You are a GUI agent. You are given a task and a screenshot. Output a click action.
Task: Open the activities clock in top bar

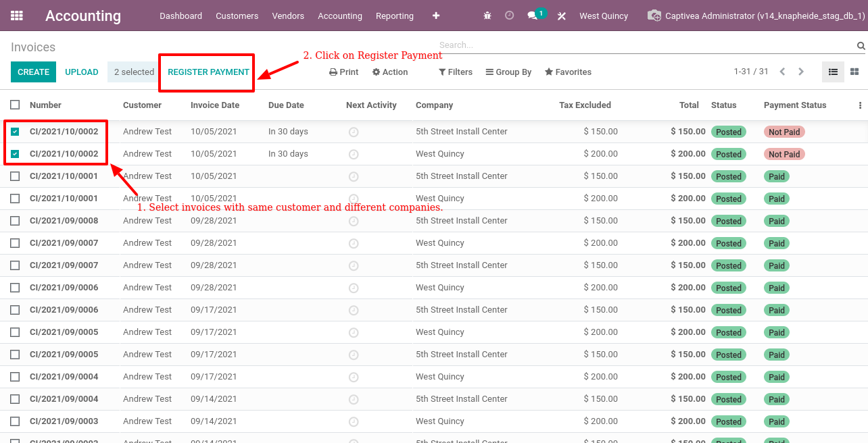tap(510, 16)
